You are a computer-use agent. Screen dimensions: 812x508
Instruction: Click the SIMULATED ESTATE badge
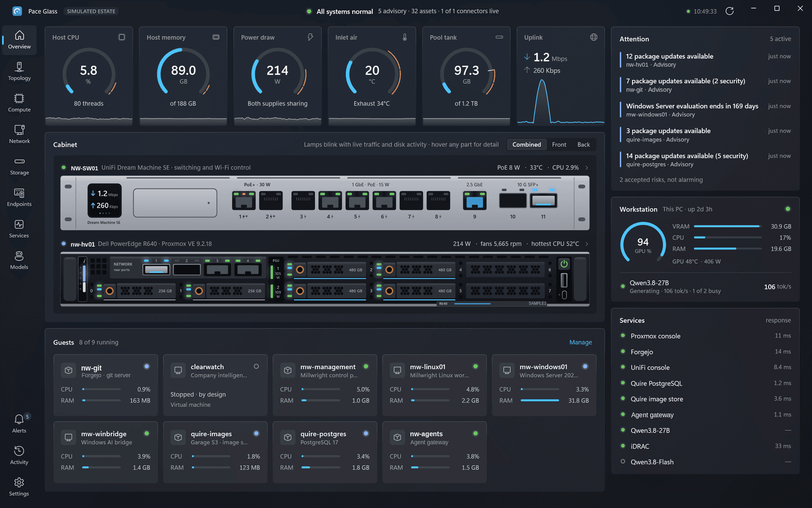pos(91,11)
